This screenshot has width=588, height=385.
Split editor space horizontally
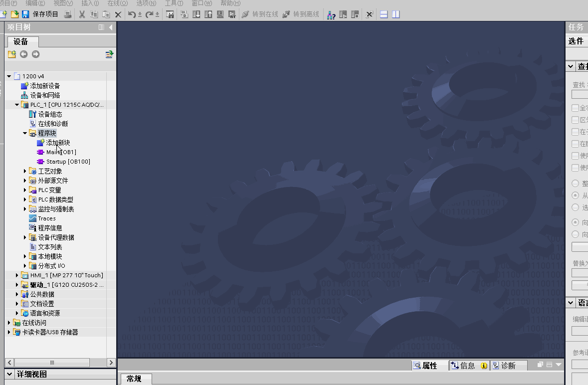(x=384, y=14)
